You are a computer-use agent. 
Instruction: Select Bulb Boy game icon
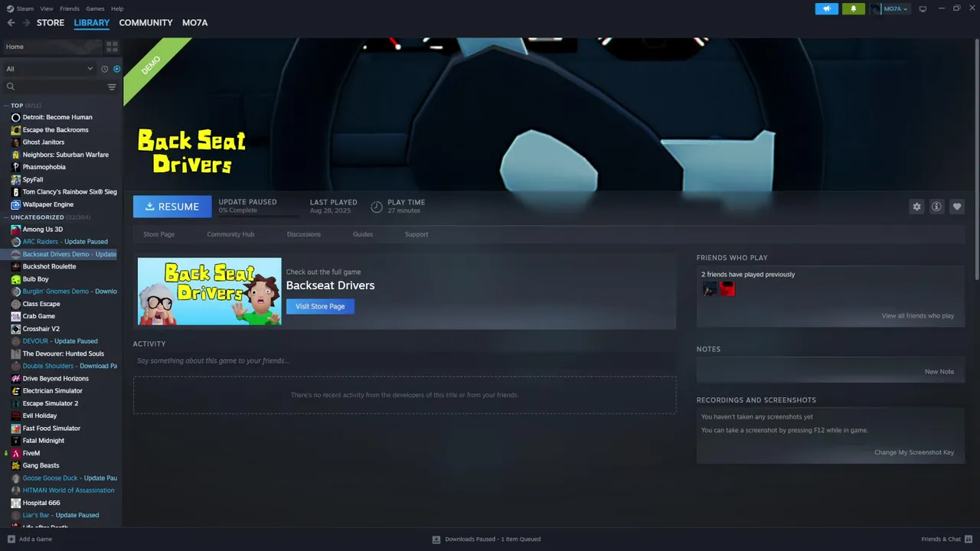[15, 279]
